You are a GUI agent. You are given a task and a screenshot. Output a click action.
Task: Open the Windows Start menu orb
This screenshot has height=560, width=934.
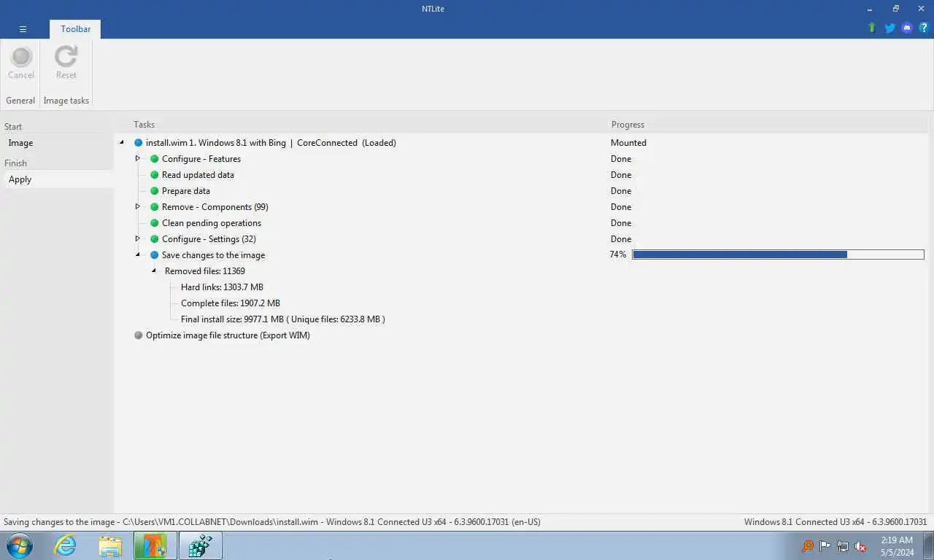pyautogui.click(x=20, y=545)
